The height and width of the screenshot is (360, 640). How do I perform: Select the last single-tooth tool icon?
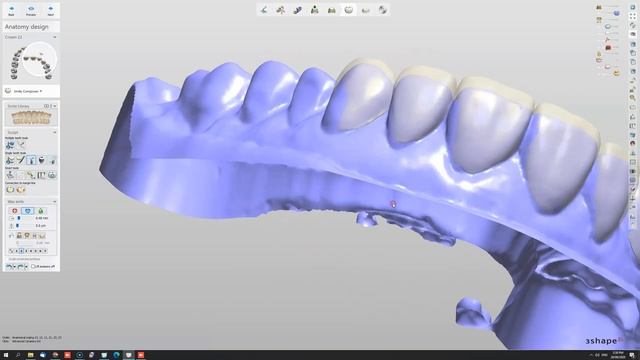pos(52,160)
